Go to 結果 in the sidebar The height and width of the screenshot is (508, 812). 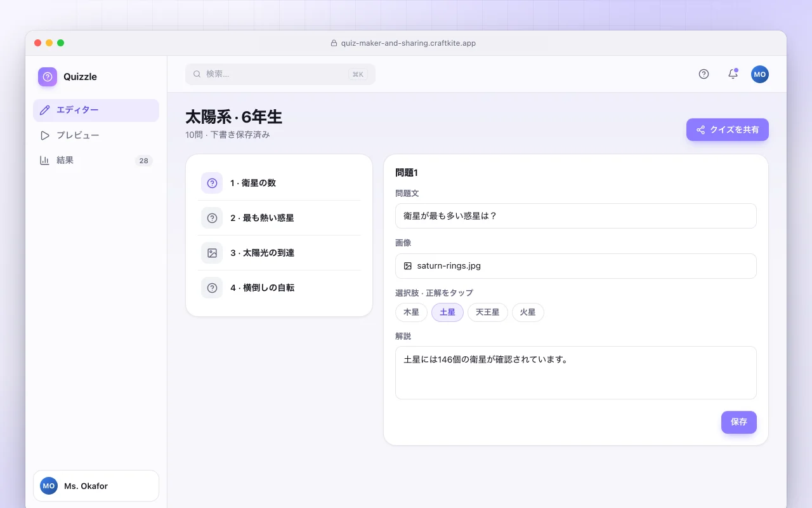(96, 161)
